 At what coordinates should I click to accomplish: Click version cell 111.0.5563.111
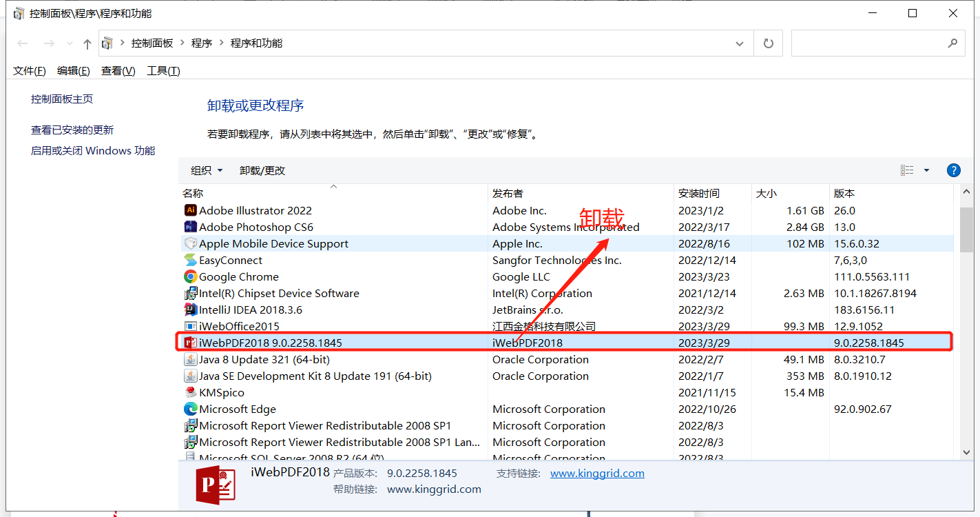(x=872, y=276)
